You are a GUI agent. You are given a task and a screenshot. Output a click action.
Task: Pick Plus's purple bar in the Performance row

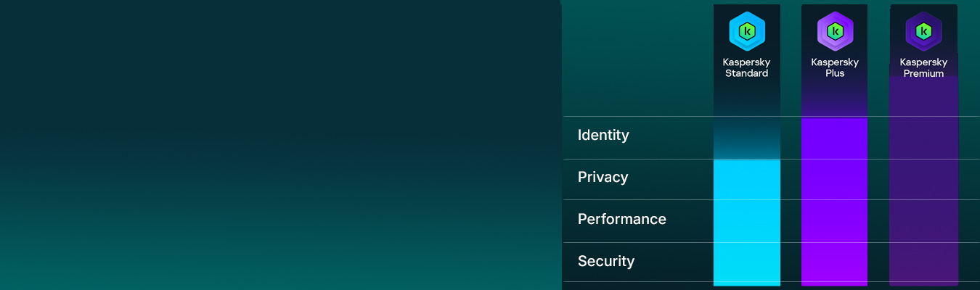[835, 221]
